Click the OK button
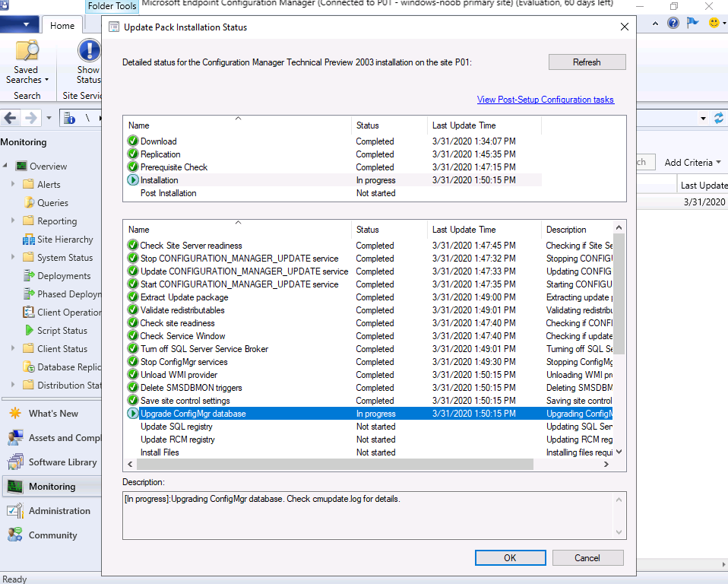The image size is (728, 584). click(510, 558)
